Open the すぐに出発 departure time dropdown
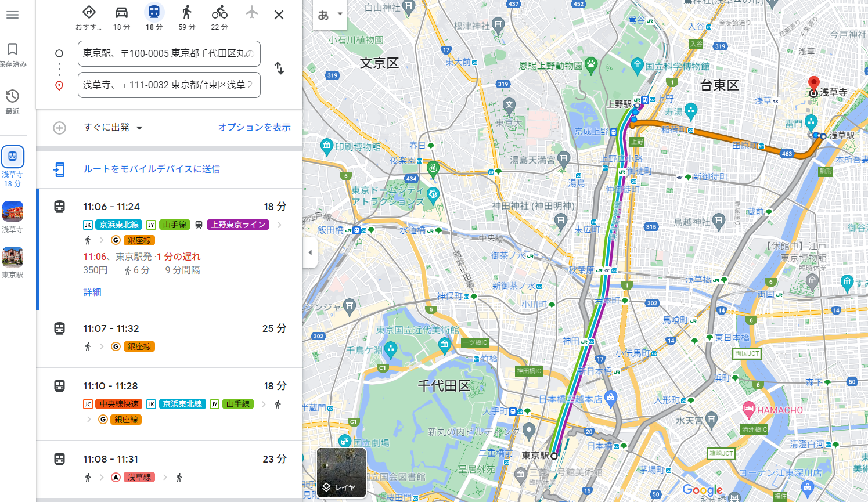The width and height of the screenshot is (868, 502). point(113,128)
